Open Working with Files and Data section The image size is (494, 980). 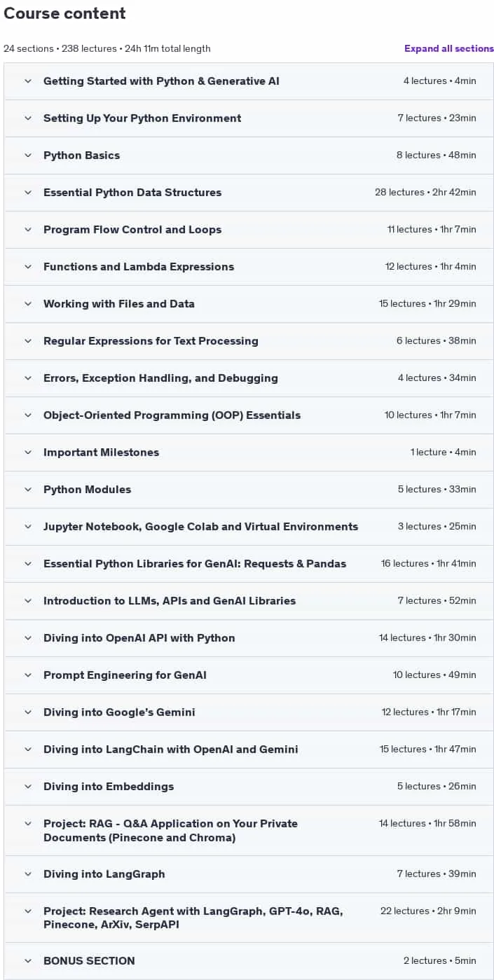tap(249, 304)
